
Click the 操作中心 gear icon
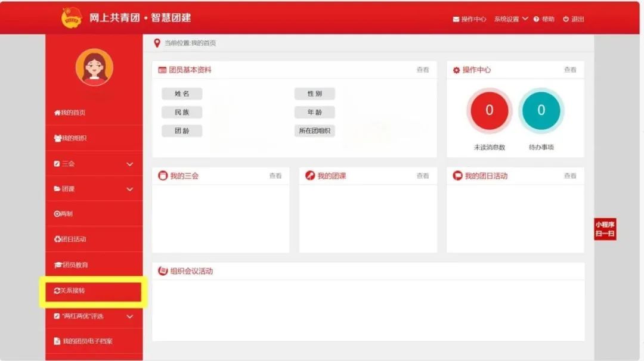click(x=456, y=70)
